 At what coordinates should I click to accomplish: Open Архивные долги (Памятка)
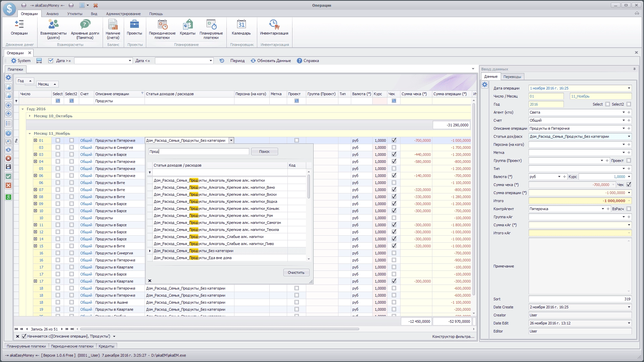pyautogui.click(x=85, y=29)
